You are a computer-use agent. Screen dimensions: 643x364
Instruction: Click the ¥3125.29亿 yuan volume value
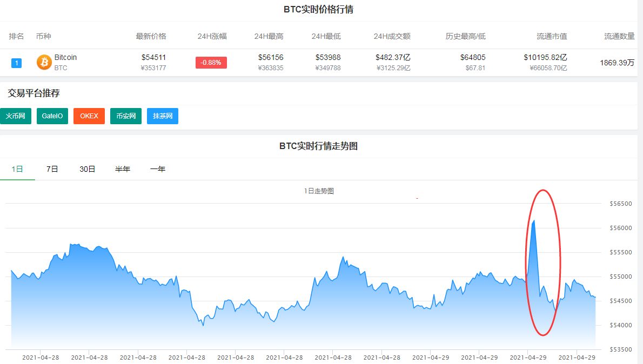point(393,68)
